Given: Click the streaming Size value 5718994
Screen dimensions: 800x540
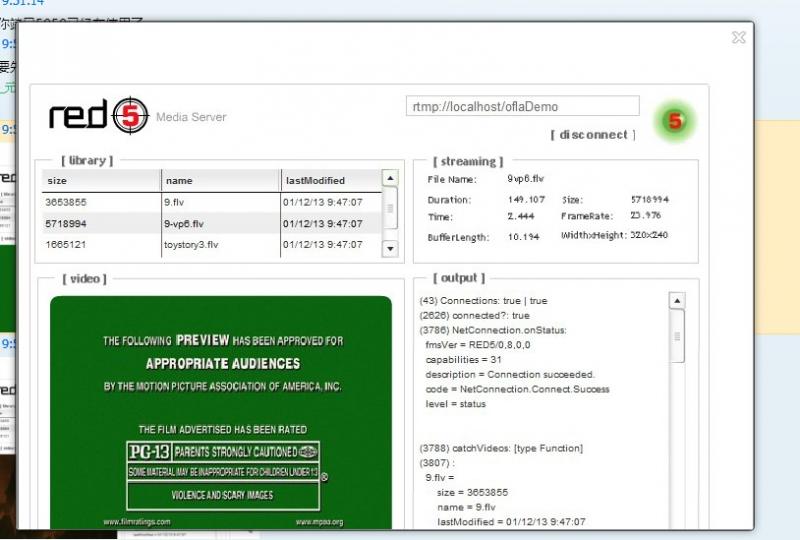Looking at the screenshot, I should point(649,200).
